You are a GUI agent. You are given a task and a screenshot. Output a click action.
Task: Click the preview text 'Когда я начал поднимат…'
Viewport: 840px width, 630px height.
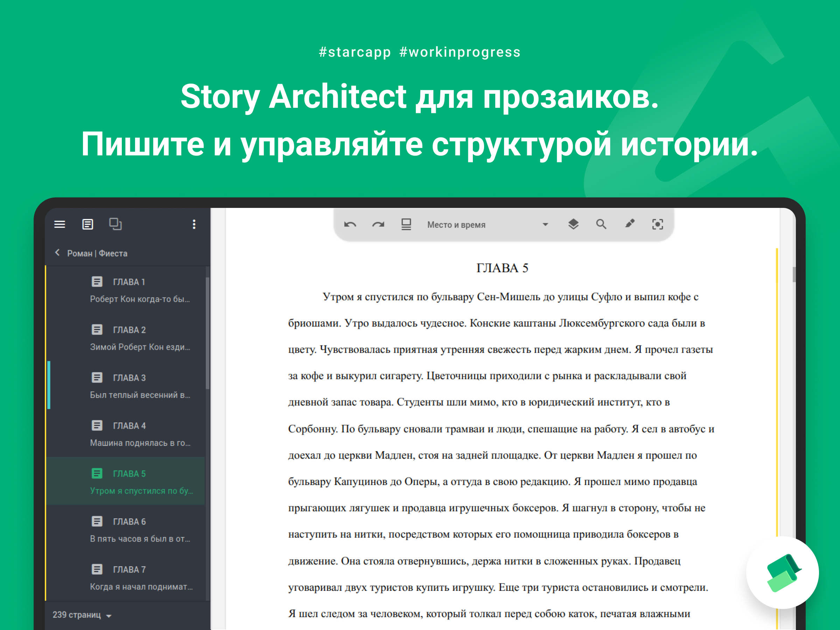click(141, 587)
